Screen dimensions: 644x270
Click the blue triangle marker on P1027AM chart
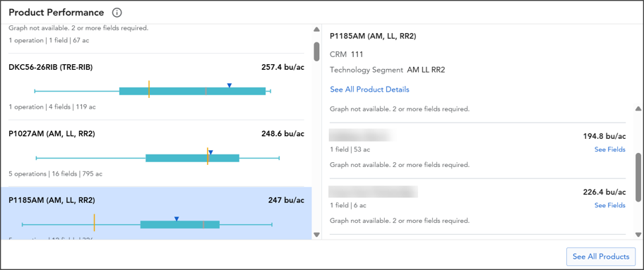210,152
